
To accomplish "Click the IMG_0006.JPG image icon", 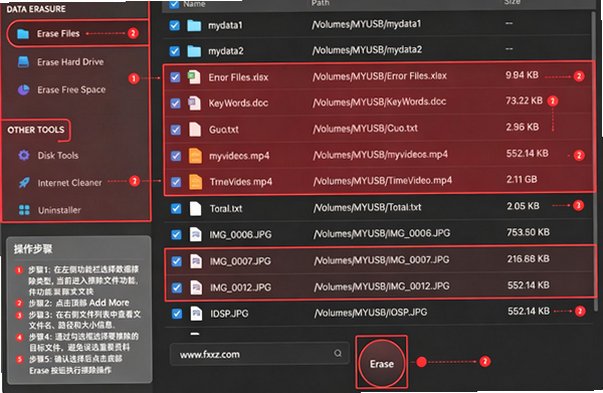I will click(195, 235).
